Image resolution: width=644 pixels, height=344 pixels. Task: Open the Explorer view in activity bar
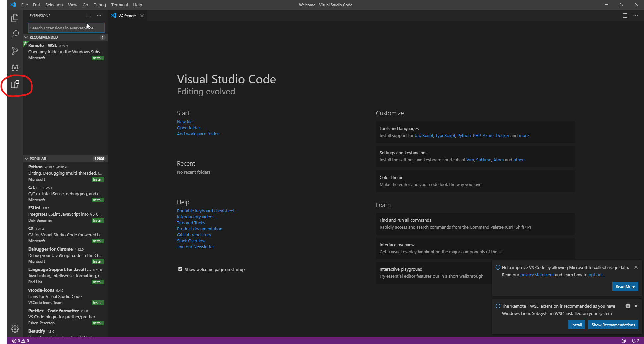click(x=15, y=18)
